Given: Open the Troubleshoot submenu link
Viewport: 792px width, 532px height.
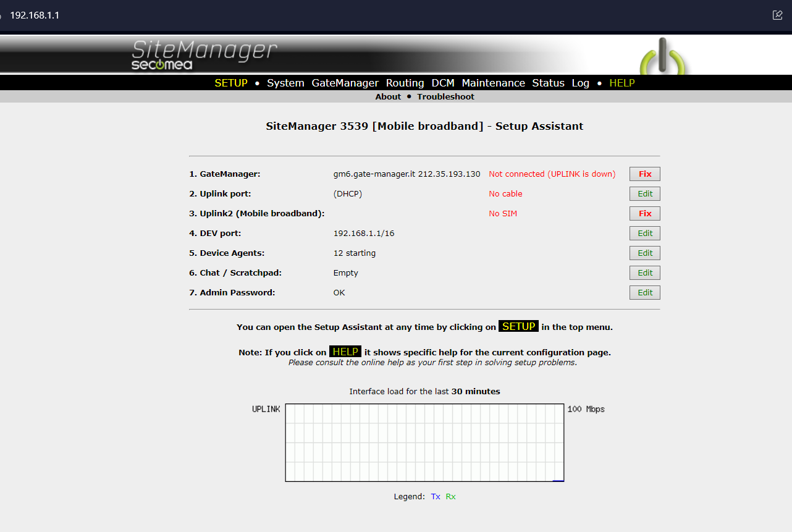Looking at the screenshot, I should 445,96.
